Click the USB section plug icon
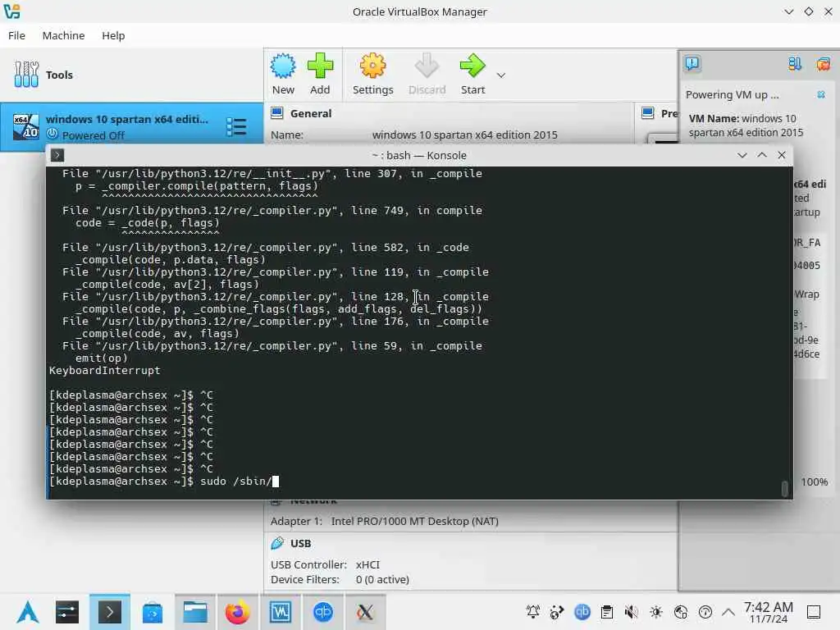 point(277,543)
